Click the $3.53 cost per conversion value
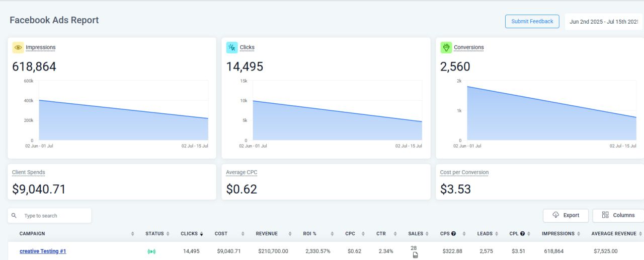This screenshot has width=644, height=260. point(455,189)
